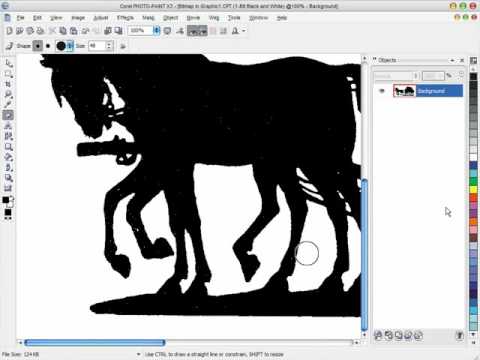Open the Adjust menu
Viewport: 480px width, 360px height.
(101, 18)
